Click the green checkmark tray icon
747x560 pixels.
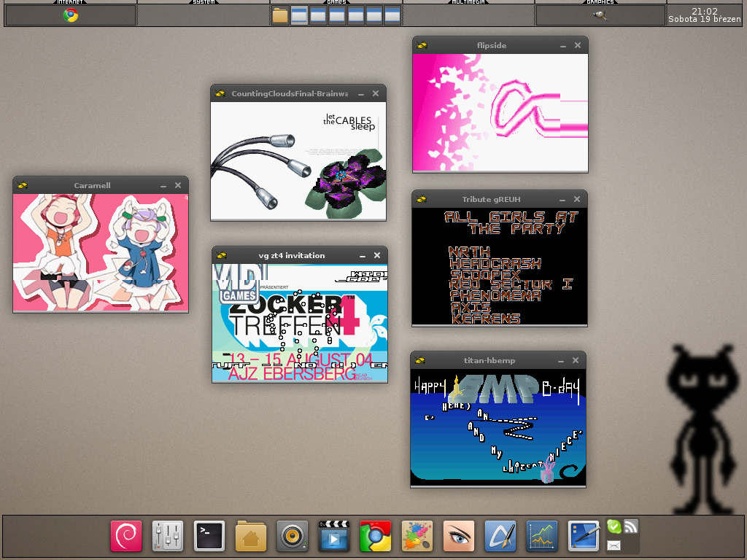tap(614, 526)
